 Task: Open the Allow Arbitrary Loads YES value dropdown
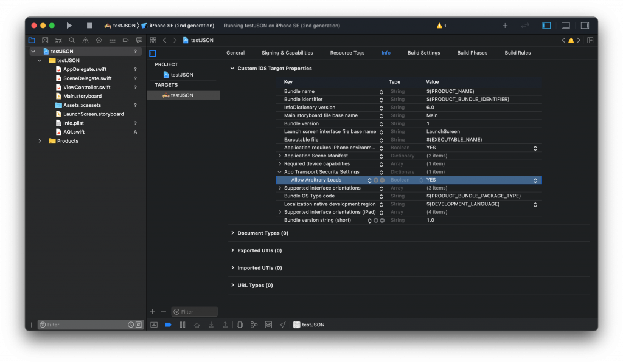point(535,180)
